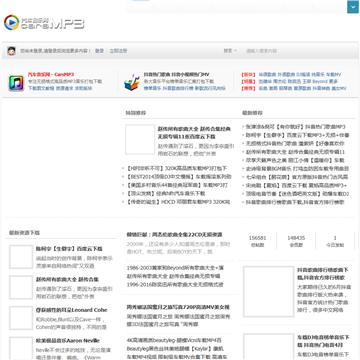Click the colorful music note app icon
Screen dimensions: 360x360
16,83
